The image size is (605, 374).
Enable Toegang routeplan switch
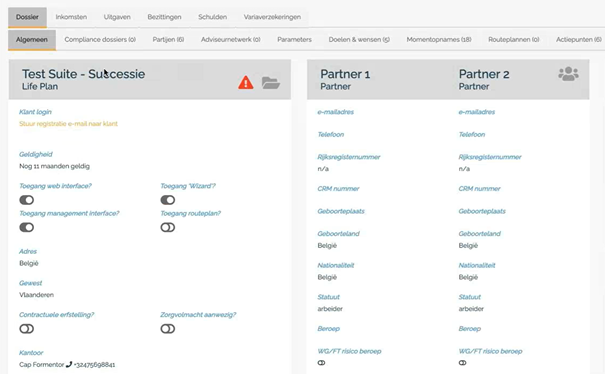pos(168,227)
